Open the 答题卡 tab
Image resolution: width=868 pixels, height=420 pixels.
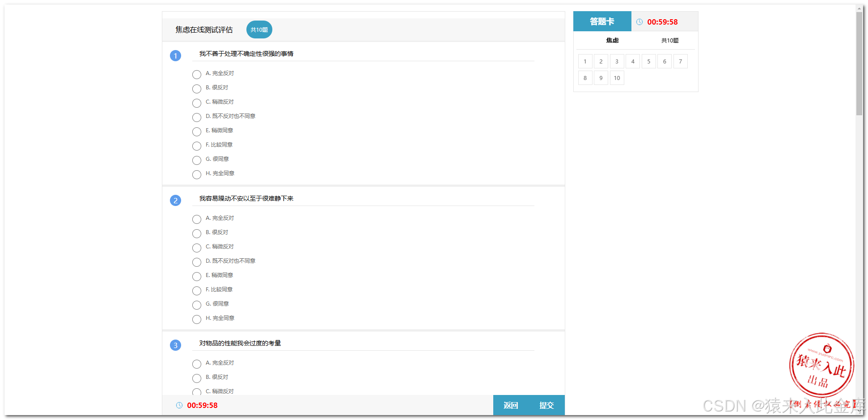602,21
